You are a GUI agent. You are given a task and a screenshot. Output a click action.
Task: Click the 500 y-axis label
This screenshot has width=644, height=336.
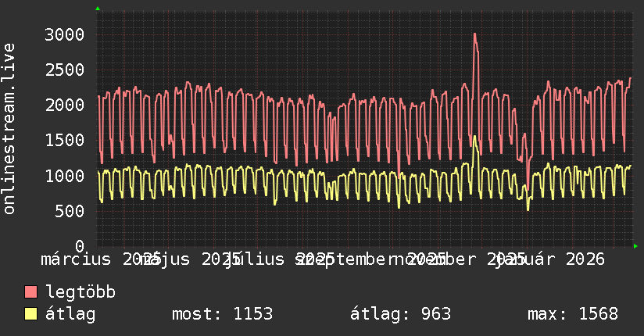(70, 211)
